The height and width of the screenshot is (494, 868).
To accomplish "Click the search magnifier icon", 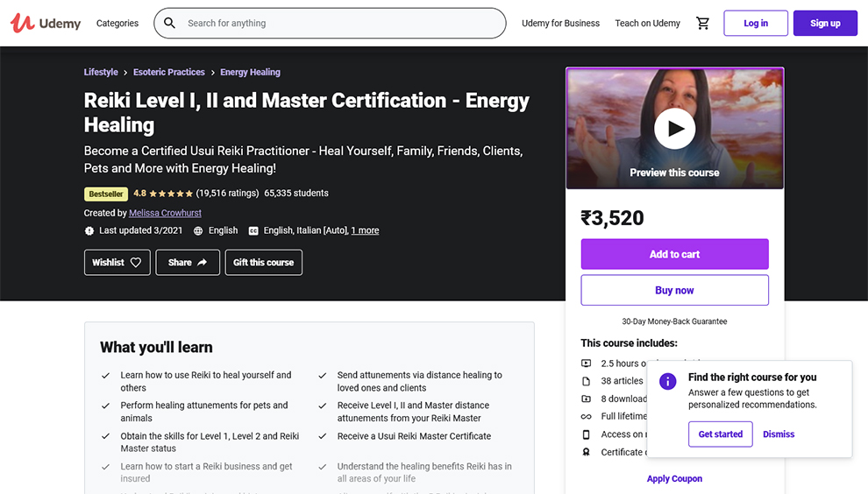I will point(170,24).
